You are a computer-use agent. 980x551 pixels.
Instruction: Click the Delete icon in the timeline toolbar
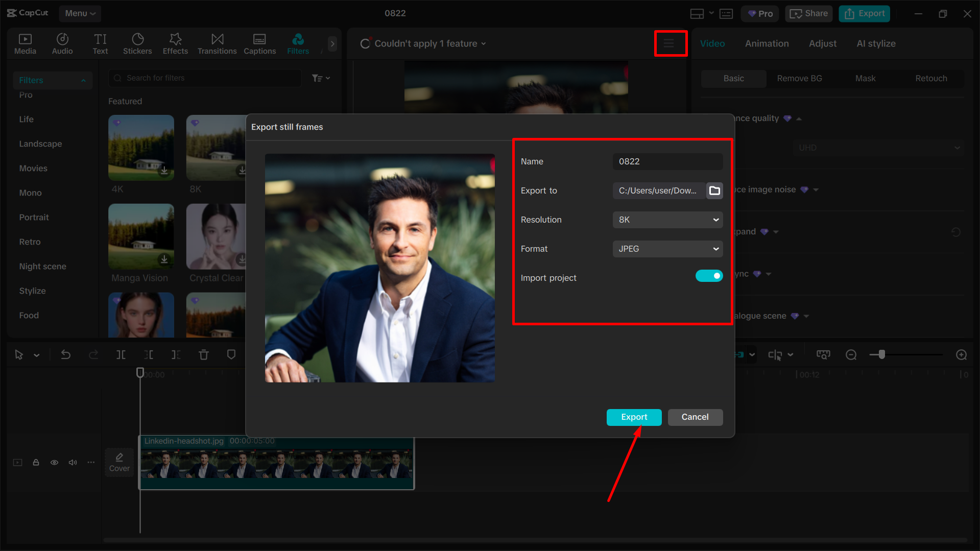pyautogui.click(x=203, y=354)
